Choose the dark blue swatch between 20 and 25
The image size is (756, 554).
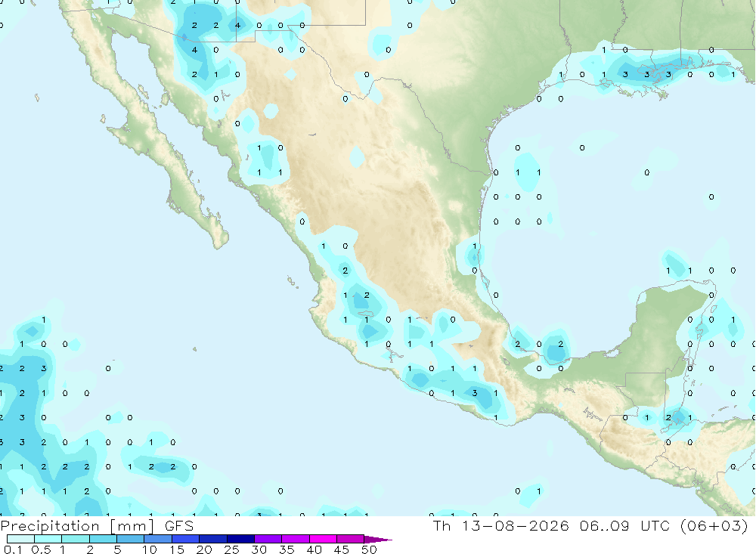click(x=213, y=539)
